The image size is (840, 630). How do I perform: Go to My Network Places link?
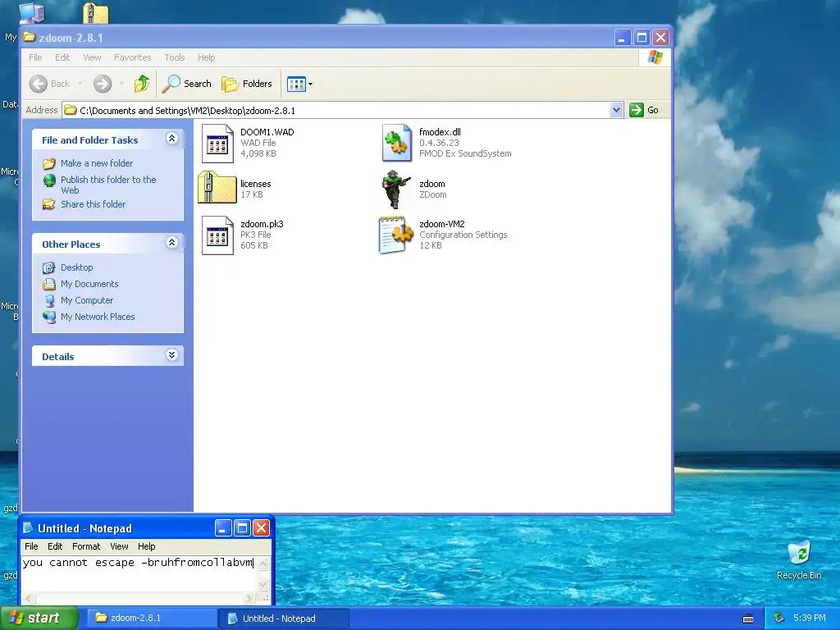[98, 317]
